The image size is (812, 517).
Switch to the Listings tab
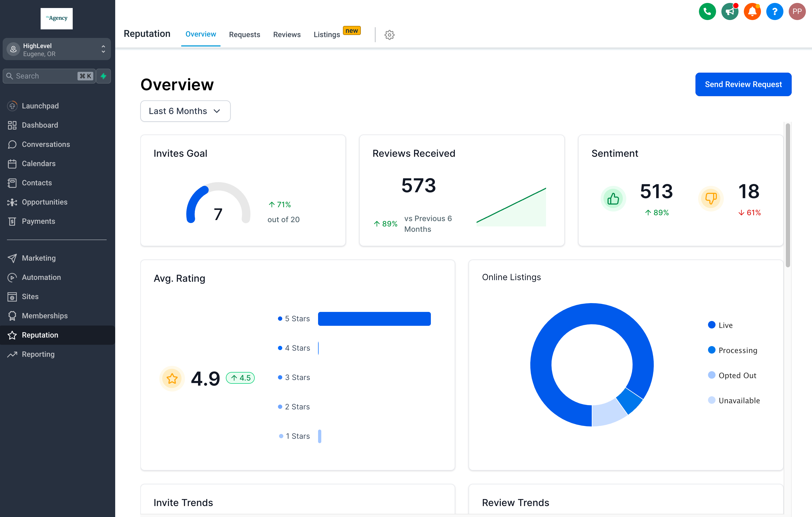click(327, 35)
